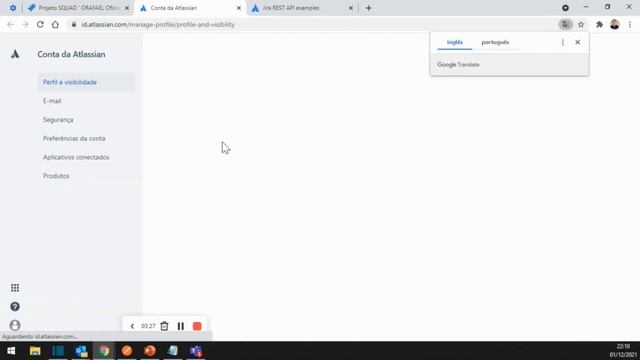Select the Conta da Atlassian browser tab
The width and height of the screenshot is (640, 360).
pyautogui.click(x=190, y=8)
